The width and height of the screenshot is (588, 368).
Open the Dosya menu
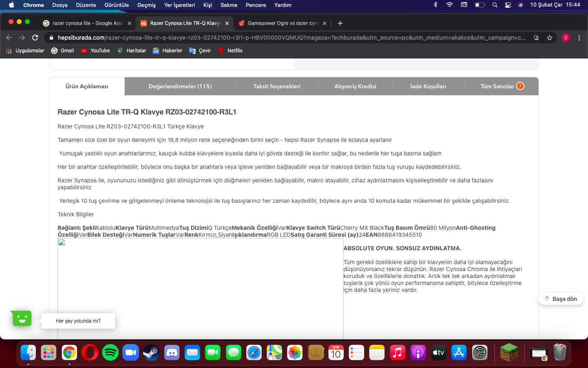pyautogui.click(x=60, y=5)
